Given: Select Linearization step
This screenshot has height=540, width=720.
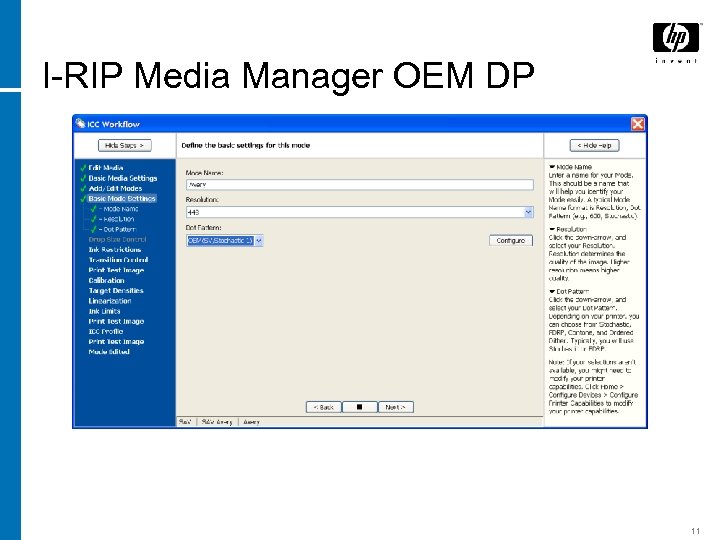Looking at the screenshot, I should click(110, 301).
